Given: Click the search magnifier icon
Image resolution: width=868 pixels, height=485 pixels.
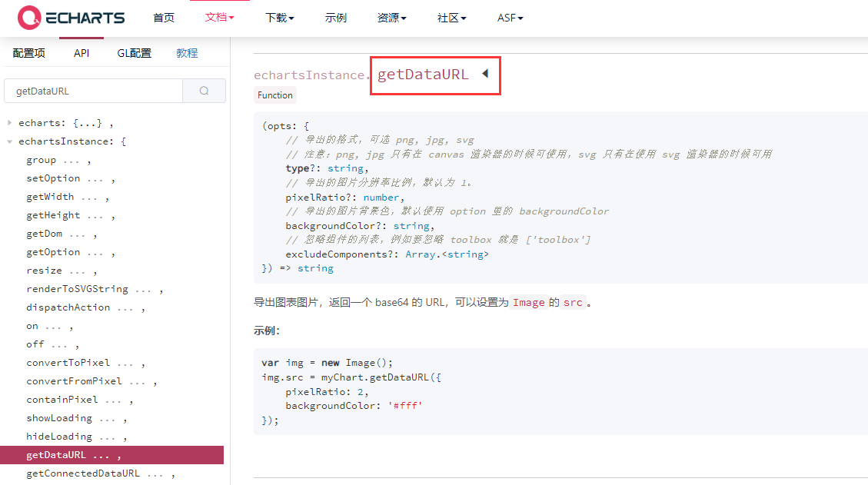Looking at the screenshot, I should (x=205, y=91).
